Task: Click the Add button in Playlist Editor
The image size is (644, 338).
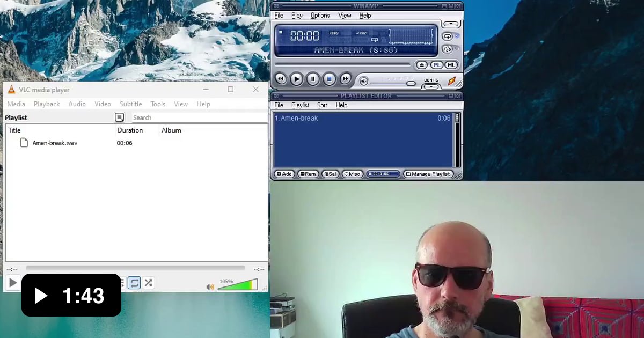Action: (x=284, y=174)
